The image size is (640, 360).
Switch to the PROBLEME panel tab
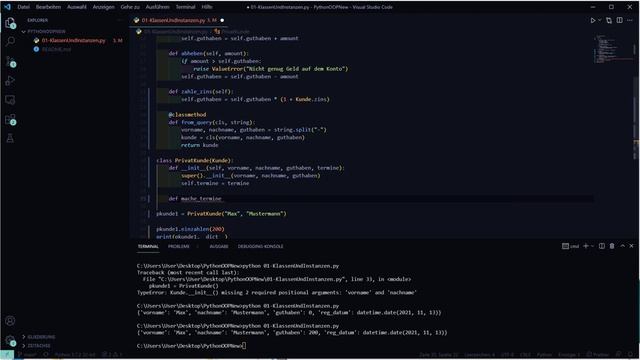178,247
